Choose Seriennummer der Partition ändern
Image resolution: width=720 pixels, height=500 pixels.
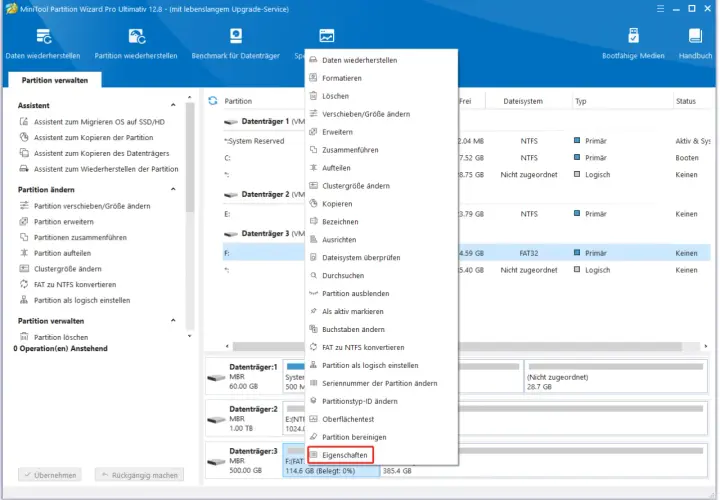point(381,383)
